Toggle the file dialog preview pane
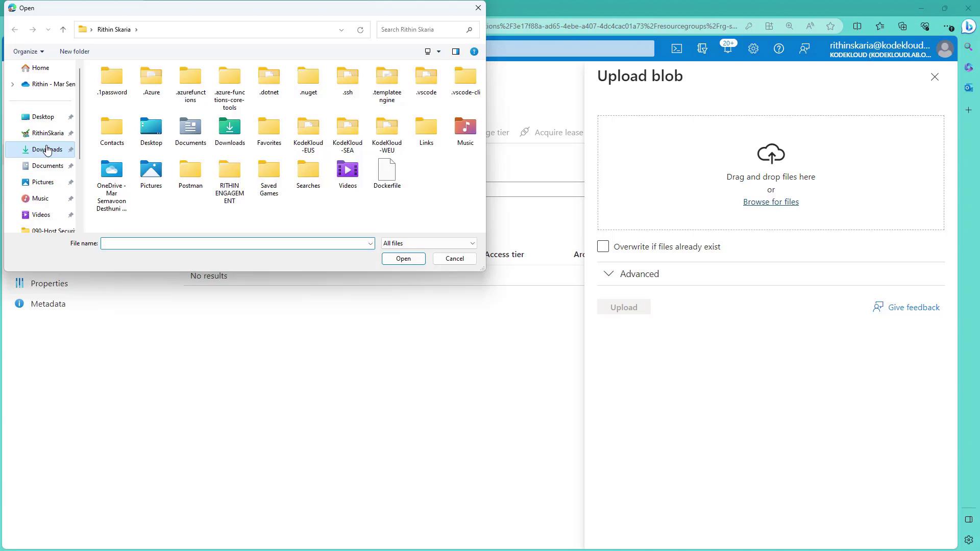The image size is (980, 551). 456,52
